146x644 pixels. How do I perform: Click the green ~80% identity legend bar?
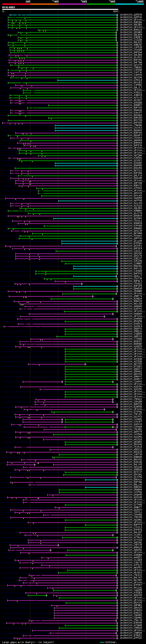(101, 4)
